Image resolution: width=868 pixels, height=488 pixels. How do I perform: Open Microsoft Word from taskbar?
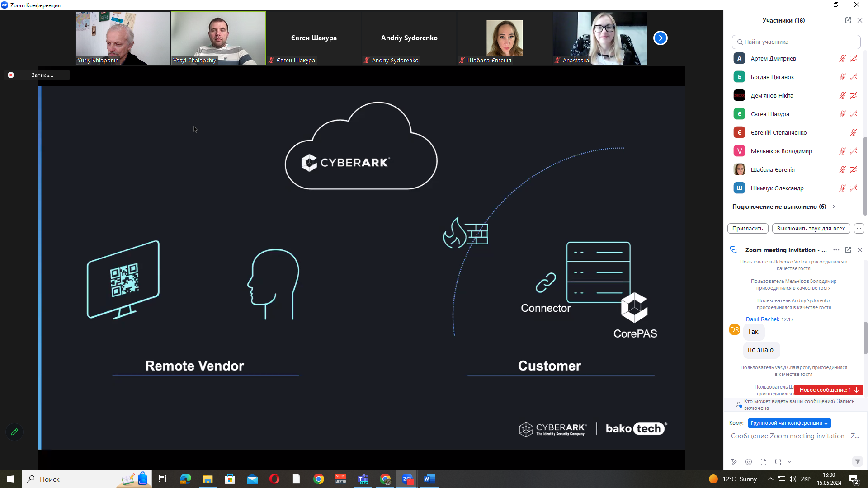[x=429, y=479]
